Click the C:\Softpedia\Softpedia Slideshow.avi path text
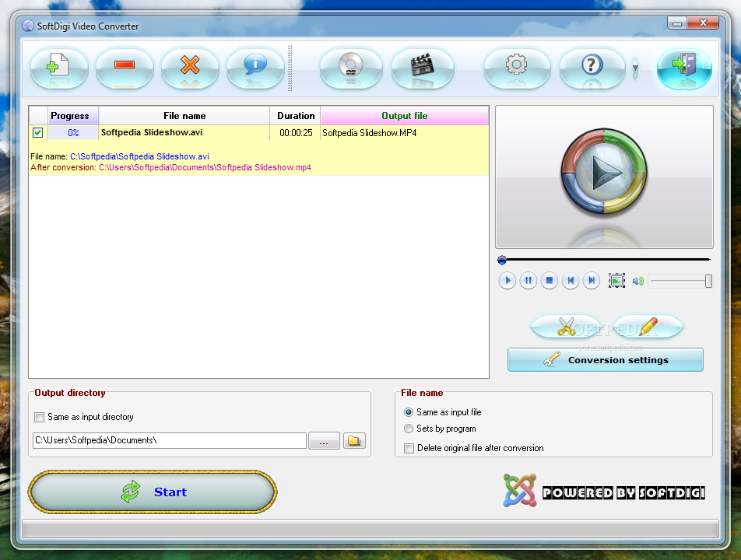 [139, 156]
